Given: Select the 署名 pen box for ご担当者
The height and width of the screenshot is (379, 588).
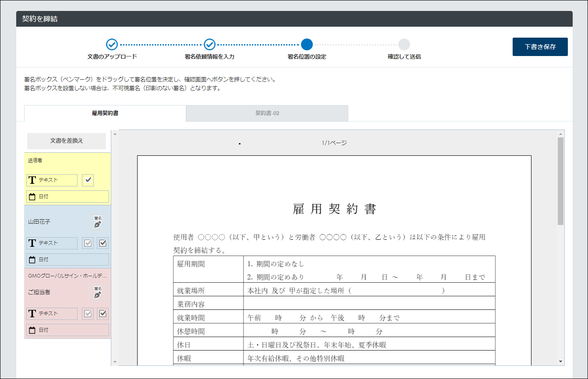Looking at the screenshot, I should [x=98, y=292].
